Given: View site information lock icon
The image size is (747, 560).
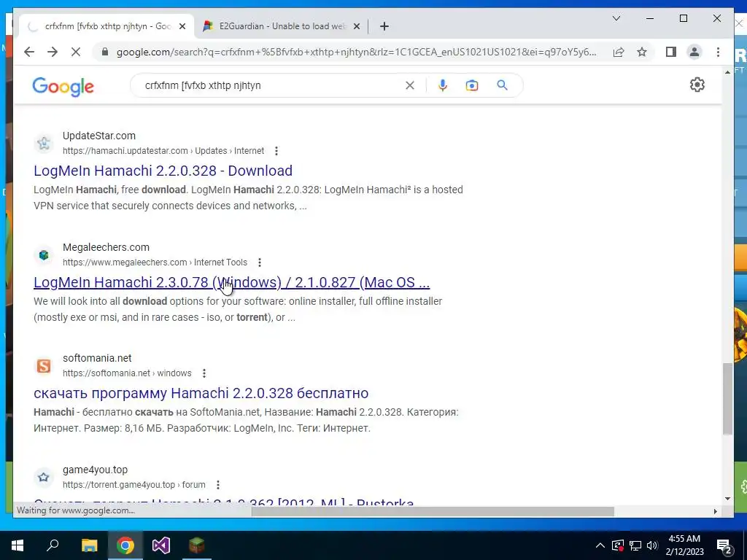Looking at the screenshot, I should click(x=105, y=52).
